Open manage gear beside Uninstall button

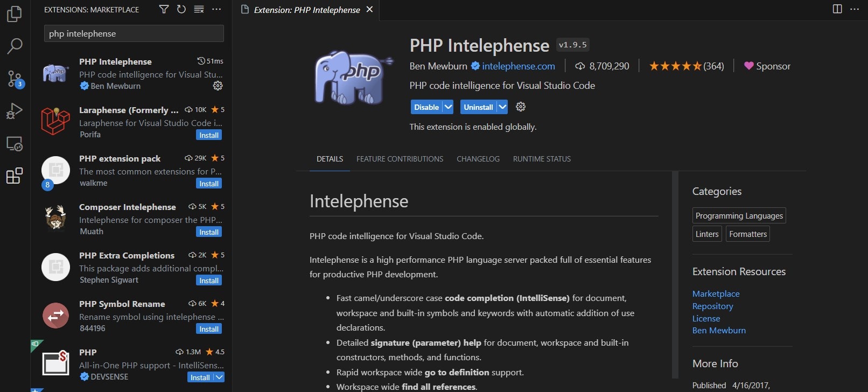521,107
